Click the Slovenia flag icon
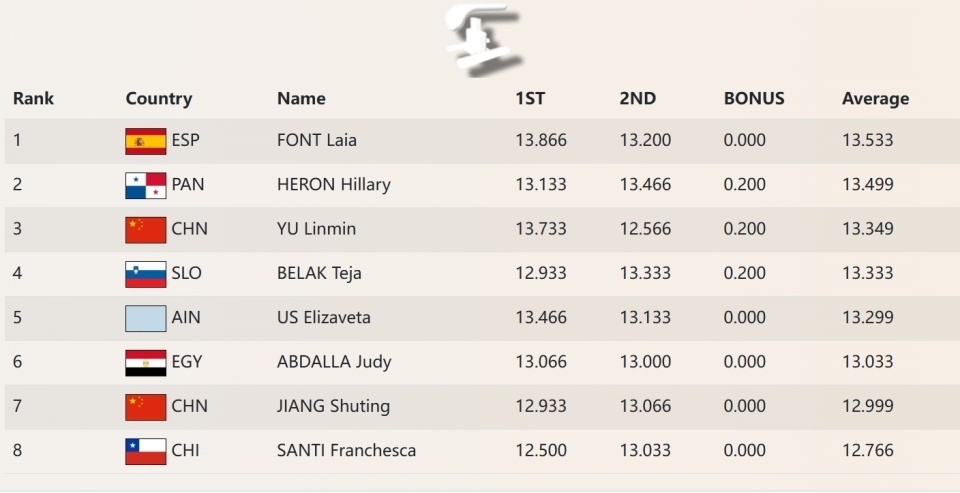The image size is (960, 493). [x=145, y=274]
